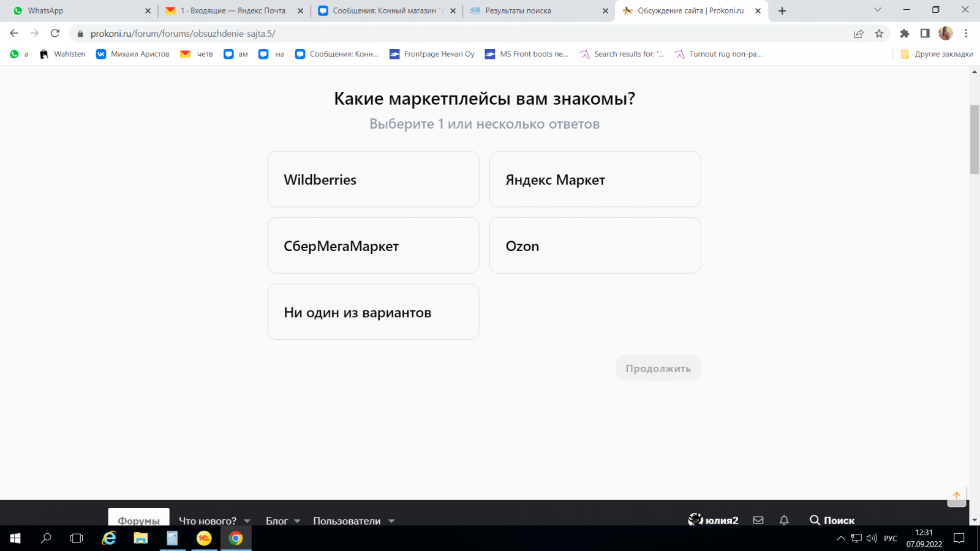Switch to the Яндекс Почта Входящие tab
980x551 pixels.
[233, 10]
